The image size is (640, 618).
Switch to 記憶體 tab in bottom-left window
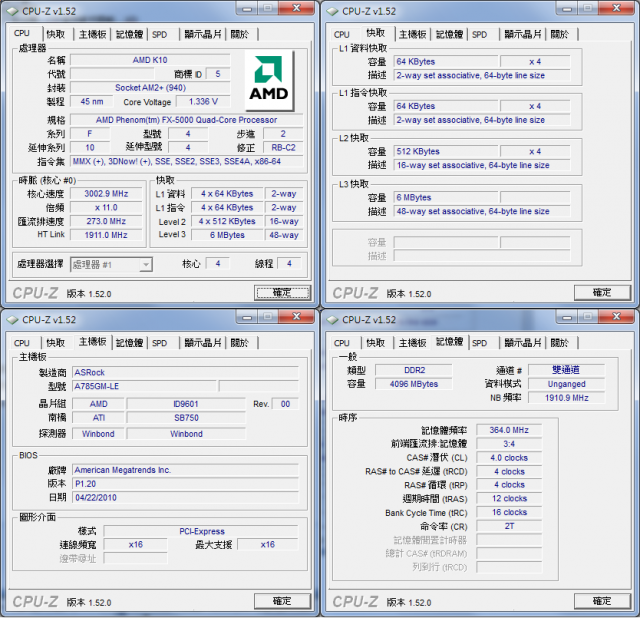point(129,343)
